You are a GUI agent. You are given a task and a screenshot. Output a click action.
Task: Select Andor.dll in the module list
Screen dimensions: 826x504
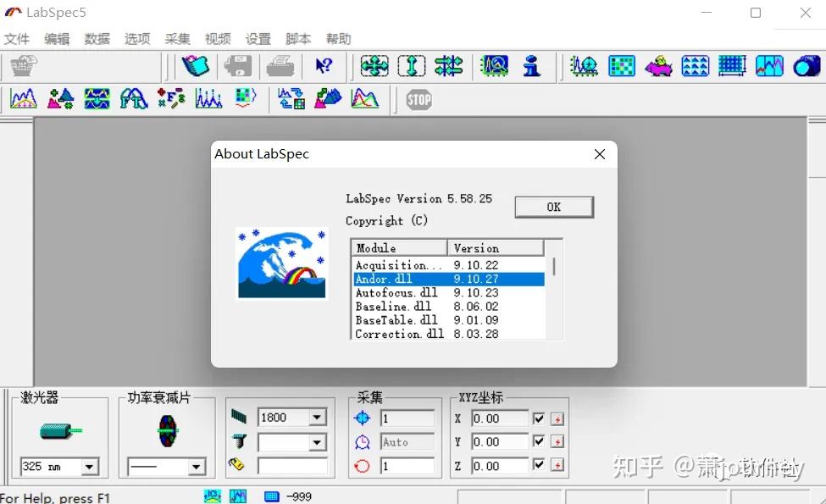point(398,279)
